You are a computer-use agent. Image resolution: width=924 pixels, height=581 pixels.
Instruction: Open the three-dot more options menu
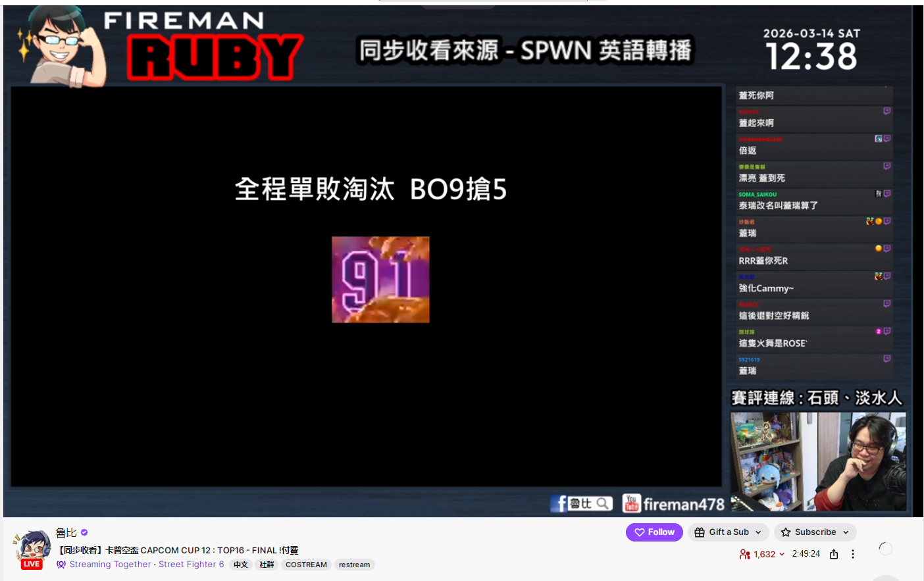853,554
